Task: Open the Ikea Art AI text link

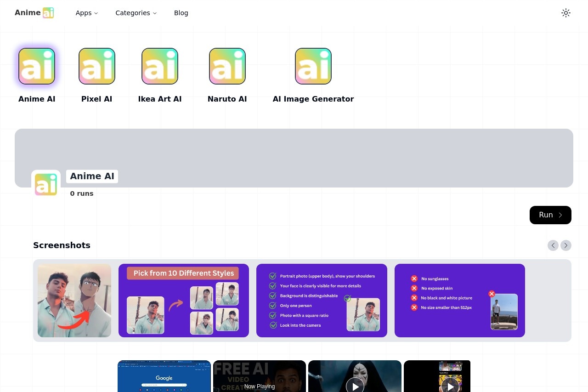Action: (x=160, y=99)
